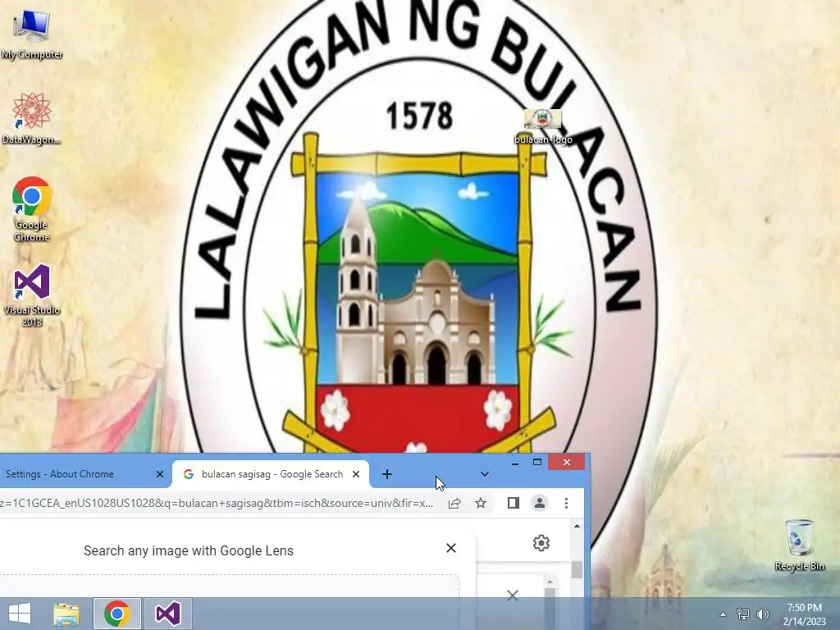Open Chrome tab search dropdown
The height and width of the screenshot is (630, 840).
[x=484, y=474]
